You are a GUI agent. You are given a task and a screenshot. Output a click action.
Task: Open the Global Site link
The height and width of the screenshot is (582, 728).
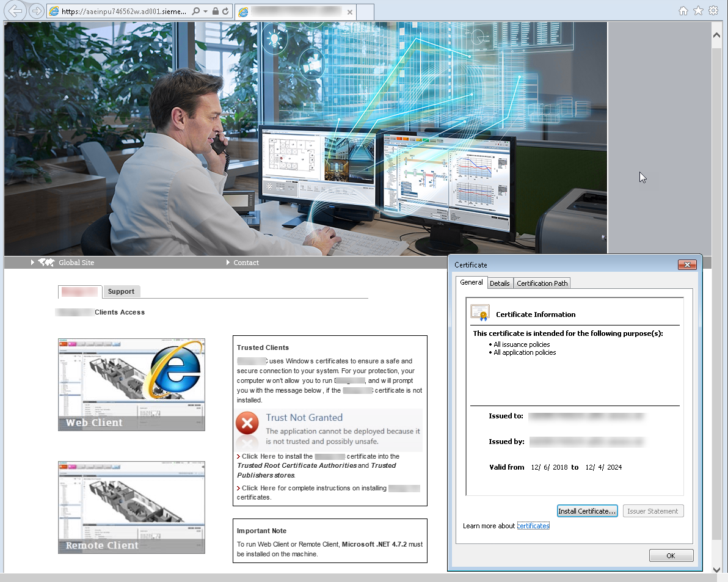click(76, 263)
